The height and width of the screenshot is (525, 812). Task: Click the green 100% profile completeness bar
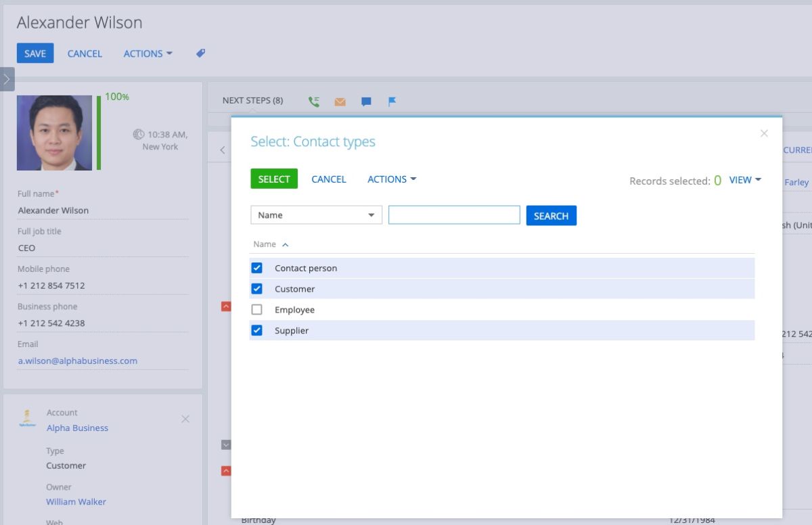[99, 133]
